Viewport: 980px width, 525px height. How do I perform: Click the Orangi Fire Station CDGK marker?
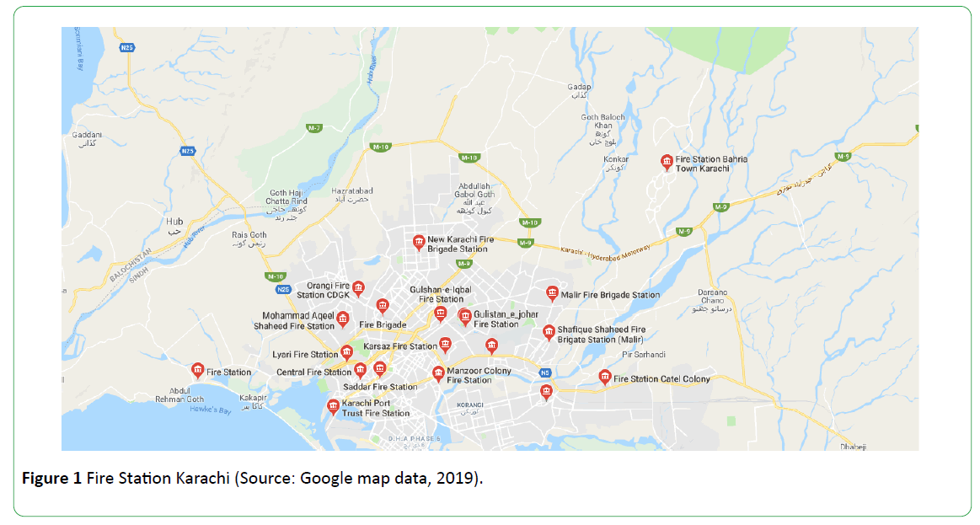pyautogui.click(x=358, y=288)
